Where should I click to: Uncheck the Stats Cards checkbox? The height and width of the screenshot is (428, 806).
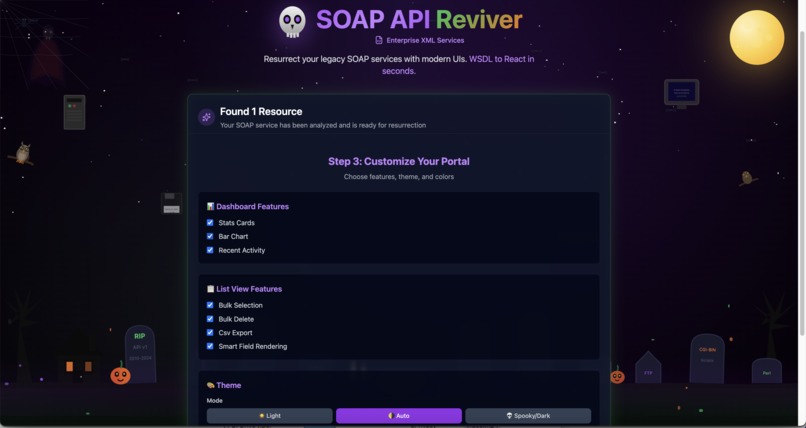(x=210, y=222)
